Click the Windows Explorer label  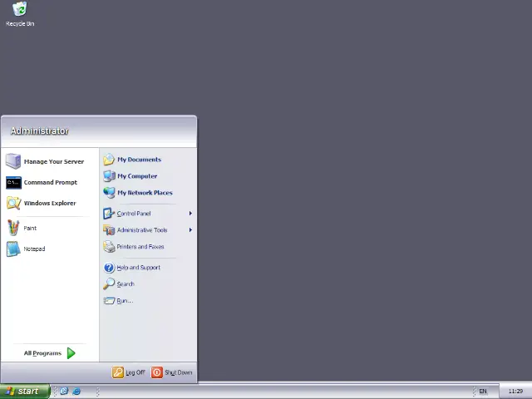50,203
